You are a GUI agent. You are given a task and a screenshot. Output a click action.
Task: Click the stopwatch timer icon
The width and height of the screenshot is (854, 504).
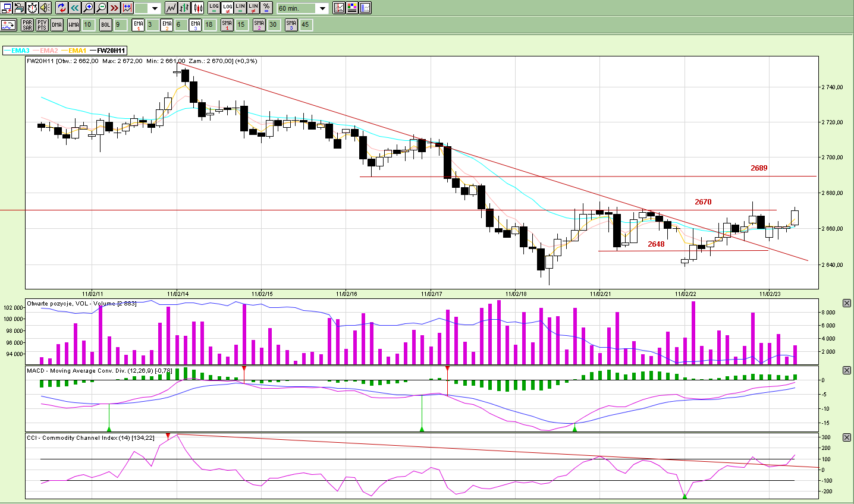pyautogui.click(x=32, y=8)
